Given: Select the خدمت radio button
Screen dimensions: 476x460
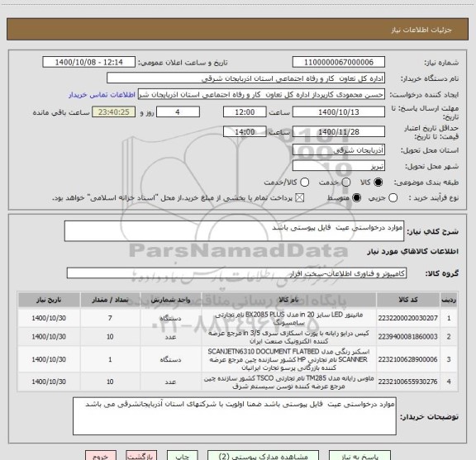Looking at the screenshot, I should [346, 183].
